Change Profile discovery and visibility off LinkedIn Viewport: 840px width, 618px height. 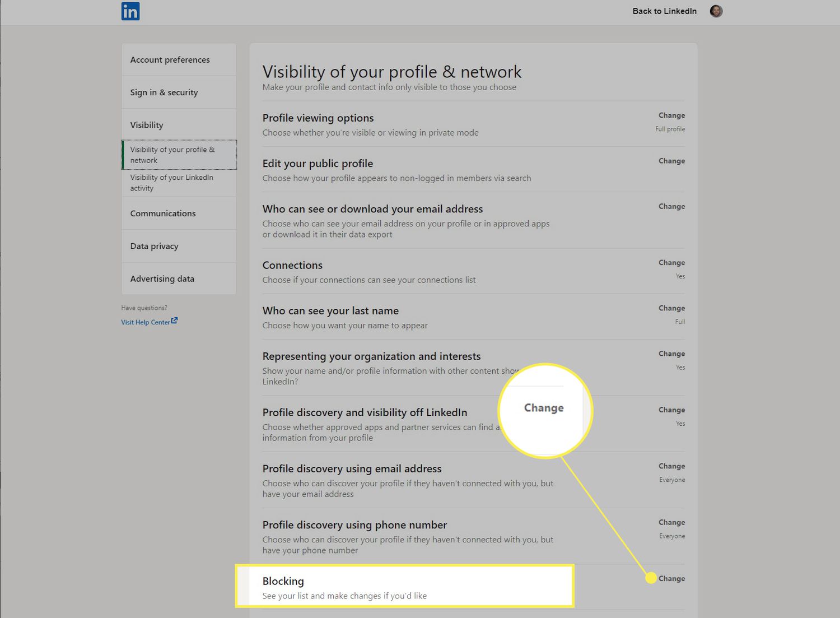(671, 410)
